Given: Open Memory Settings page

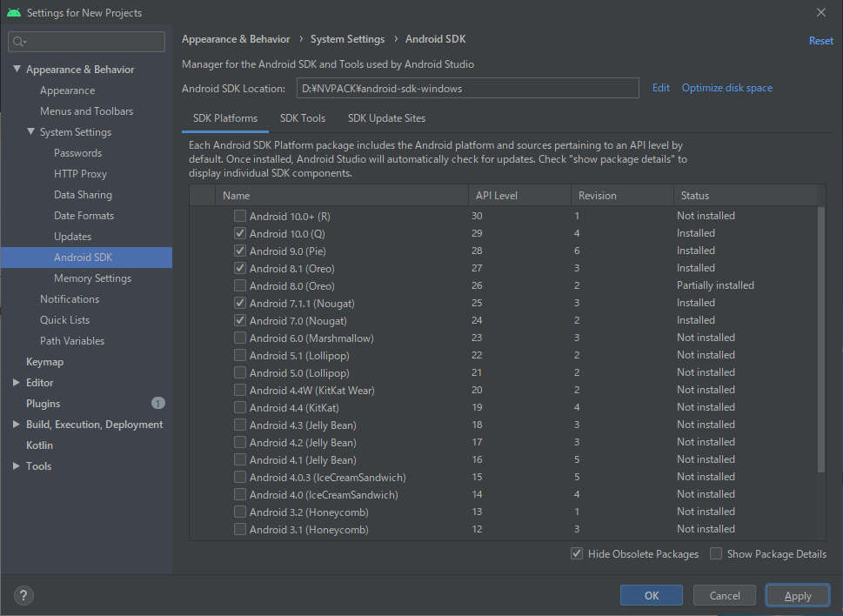Looking at the screenshot, I should pos(92,278).
